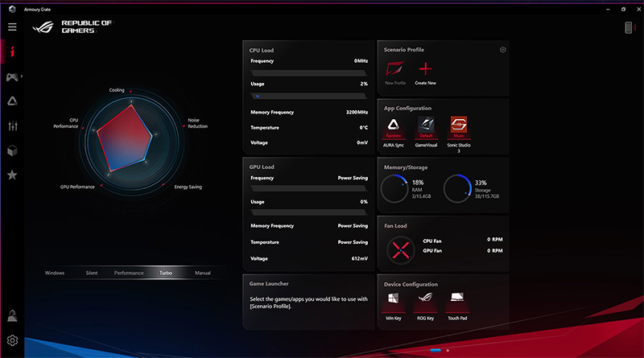Open the equalizer sliders sidebar icon

[x=13, y=126]
